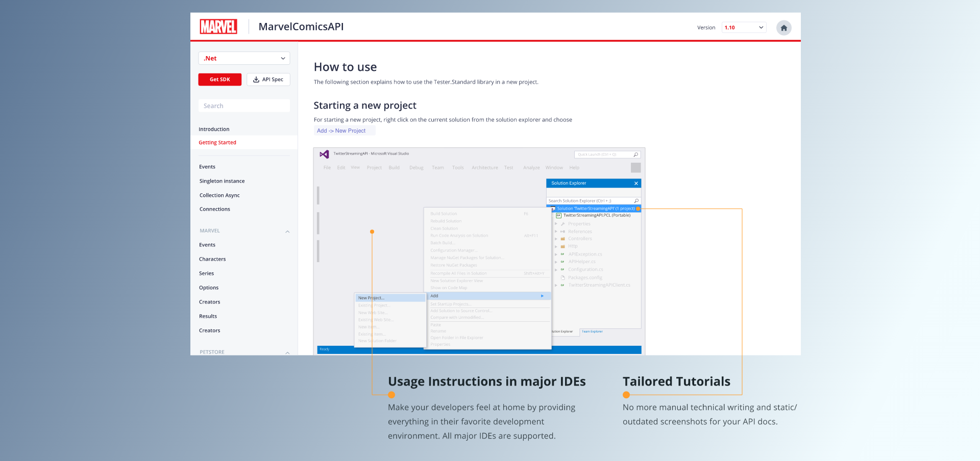Viewport: 980px width, 461px height.
Task: Click the Get SDK button
Action: [x=220, y=80]
